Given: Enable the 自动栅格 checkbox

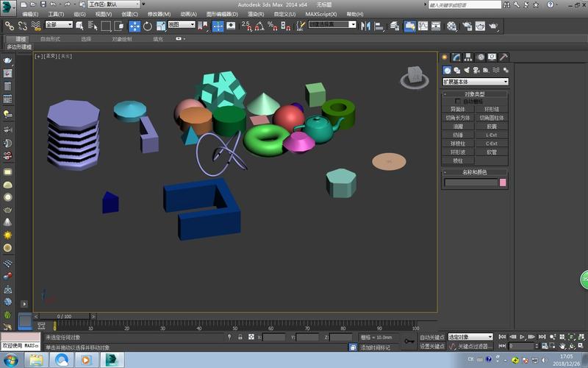Looking at the screenshot, I should click(x=457, y=102).
